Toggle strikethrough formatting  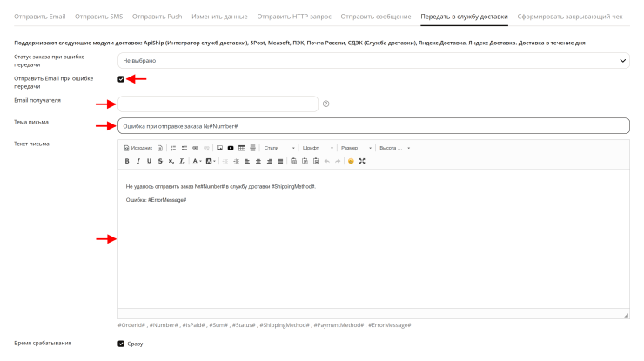point(160,161)
